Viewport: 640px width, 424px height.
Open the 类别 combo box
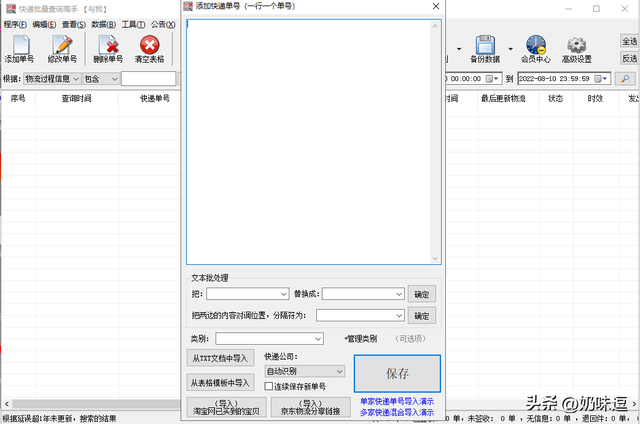(x=269, y=339)
